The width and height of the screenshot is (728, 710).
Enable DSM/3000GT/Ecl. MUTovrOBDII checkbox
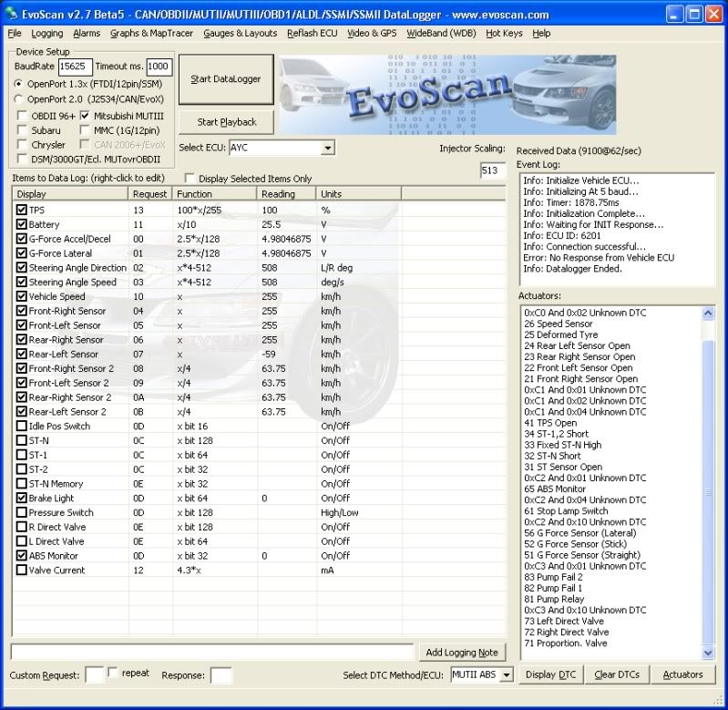[x=21, y=159]
